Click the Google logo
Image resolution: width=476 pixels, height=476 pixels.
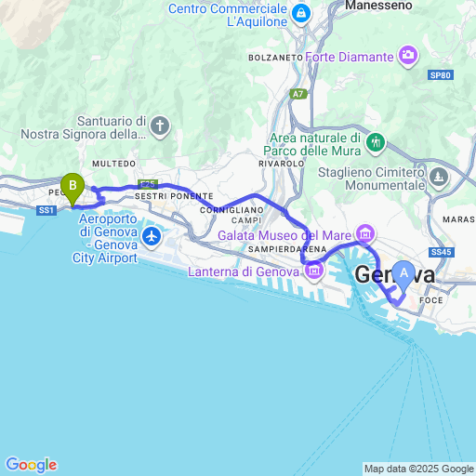pos(32,465)
